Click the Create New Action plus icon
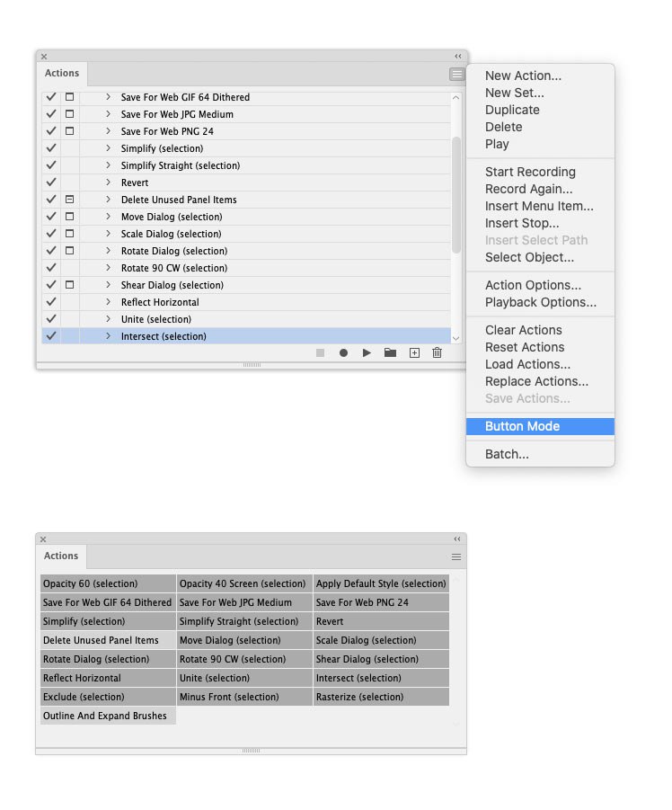This screenshot has width=672, height=810. [414, 352]
